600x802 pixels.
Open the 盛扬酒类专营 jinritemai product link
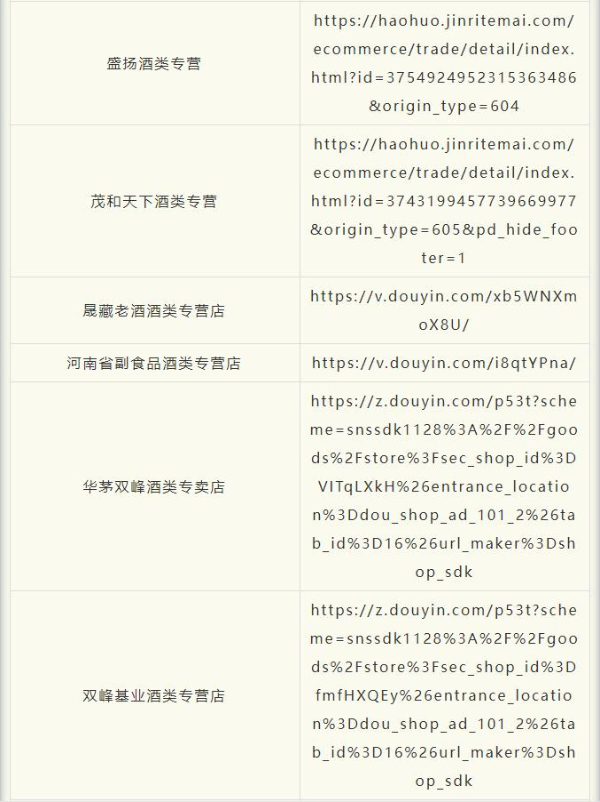tap(443, 63)
